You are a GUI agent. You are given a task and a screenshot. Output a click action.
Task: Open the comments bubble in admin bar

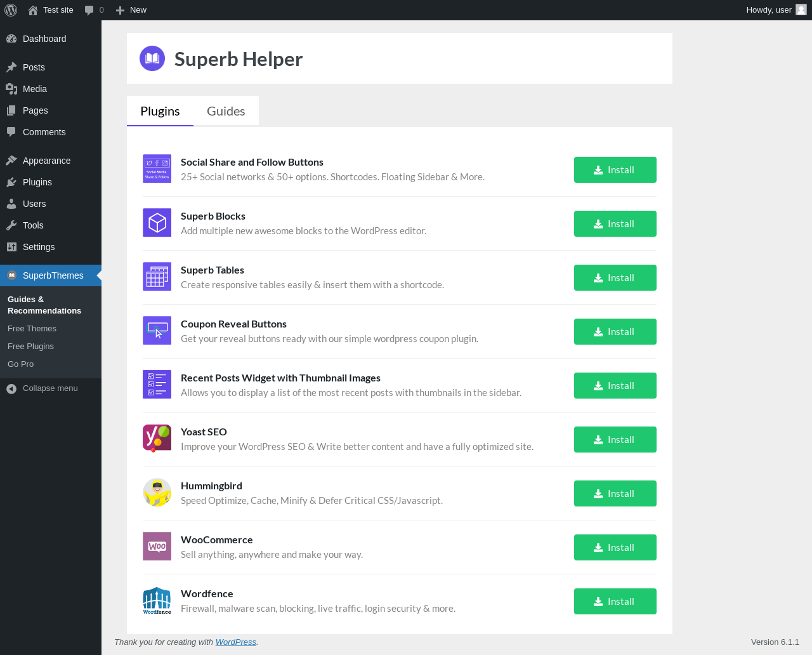tap(94, 10)
